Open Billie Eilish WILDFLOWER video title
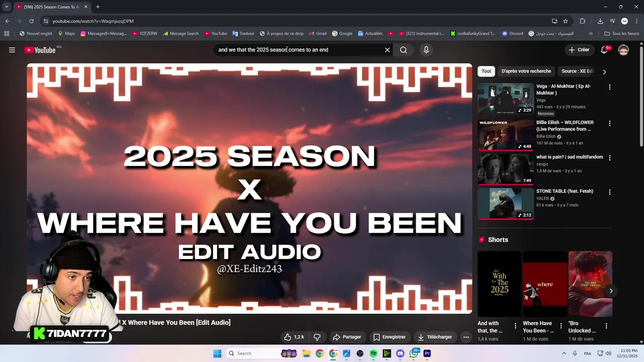644x362 pixels. click(565, 126)
